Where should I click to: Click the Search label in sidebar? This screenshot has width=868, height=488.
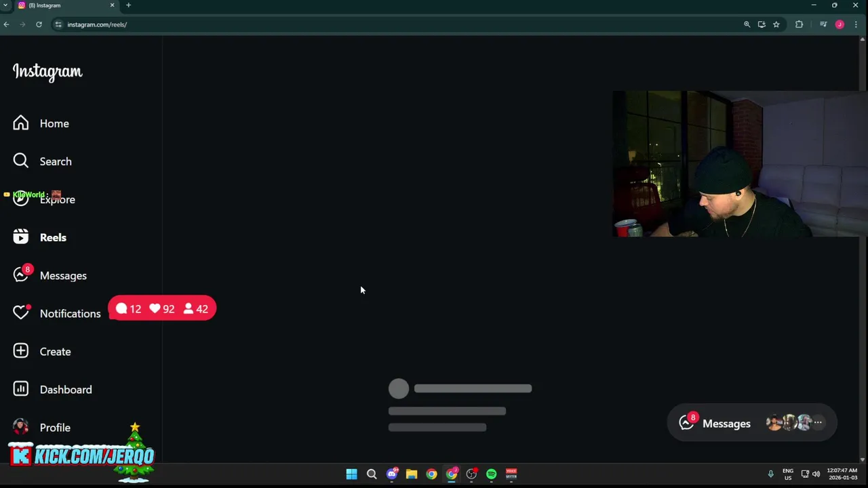click(x=56, y=161)
